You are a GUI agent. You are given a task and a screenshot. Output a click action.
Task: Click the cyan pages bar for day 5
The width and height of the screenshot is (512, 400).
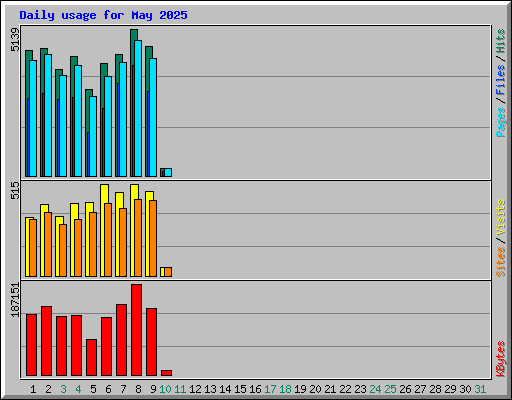point(93,136)
